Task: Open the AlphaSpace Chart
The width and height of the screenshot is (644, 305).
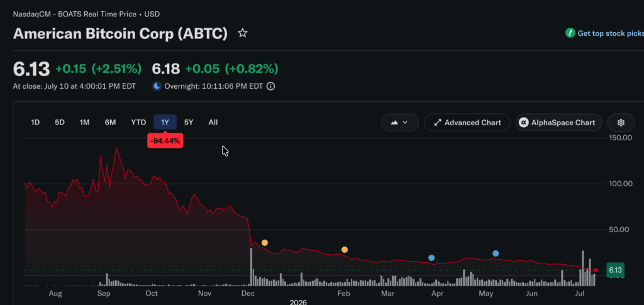Action: (558, 123)
